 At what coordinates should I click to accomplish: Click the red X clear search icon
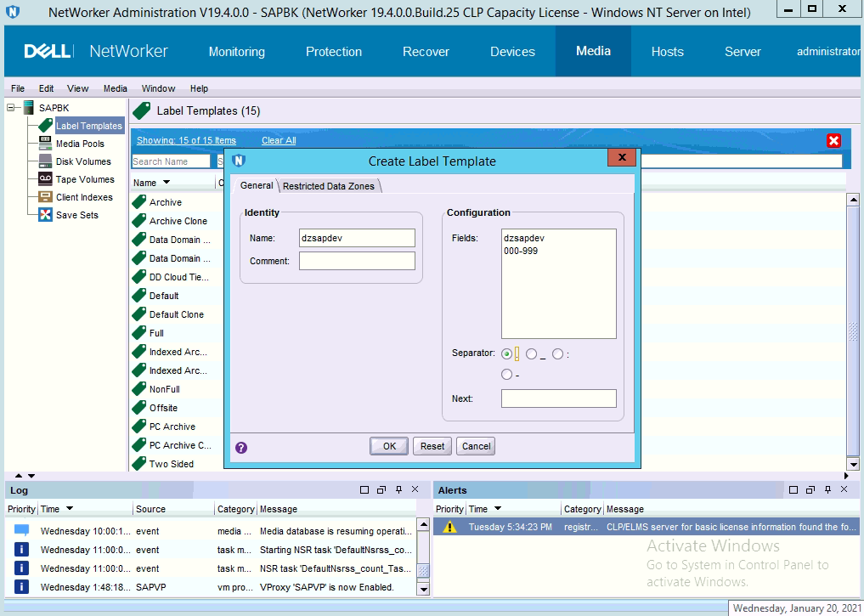[x=833, y=141]
